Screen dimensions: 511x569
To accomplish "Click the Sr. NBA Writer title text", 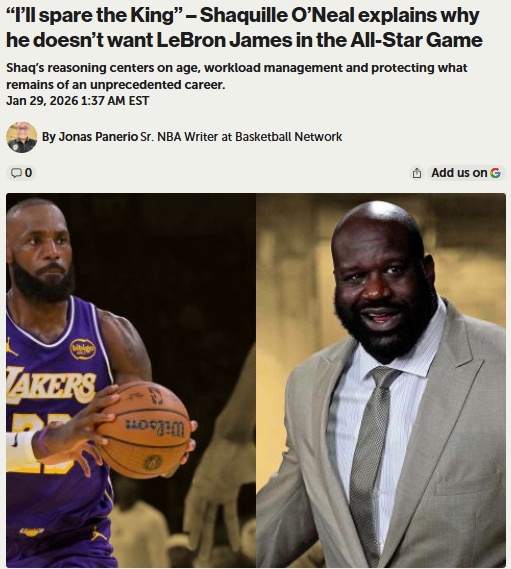I will coord(181,137).
